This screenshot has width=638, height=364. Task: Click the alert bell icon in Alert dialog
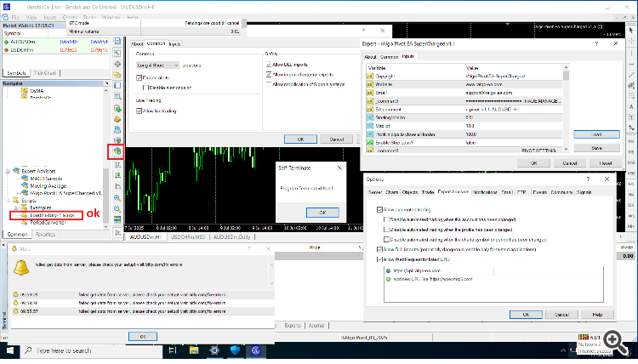point(21,268)
